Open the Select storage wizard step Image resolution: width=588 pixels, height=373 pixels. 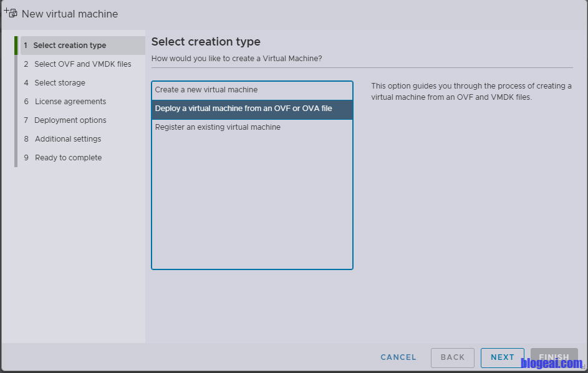coord(60,83)
